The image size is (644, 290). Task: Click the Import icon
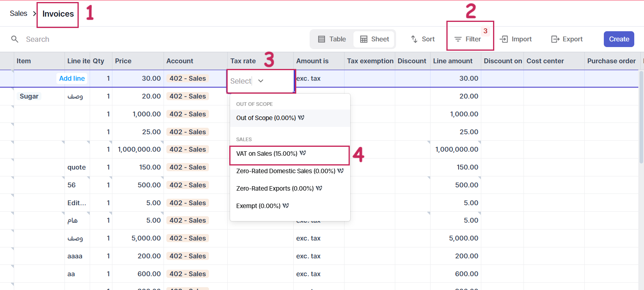click(x=504, y=39)
